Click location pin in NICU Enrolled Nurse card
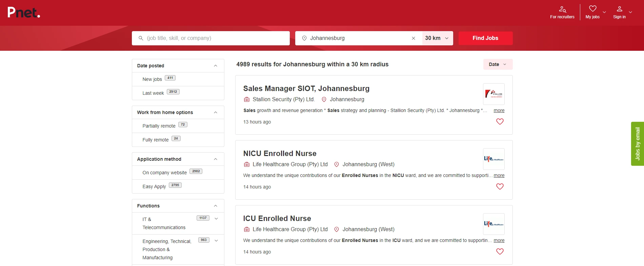This screenshot has height=266, width=644. [337, 164]
